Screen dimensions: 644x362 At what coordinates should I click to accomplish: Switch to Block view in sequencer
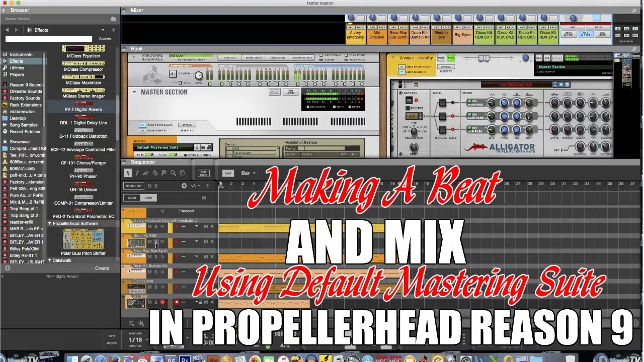[x=132, y=198]
